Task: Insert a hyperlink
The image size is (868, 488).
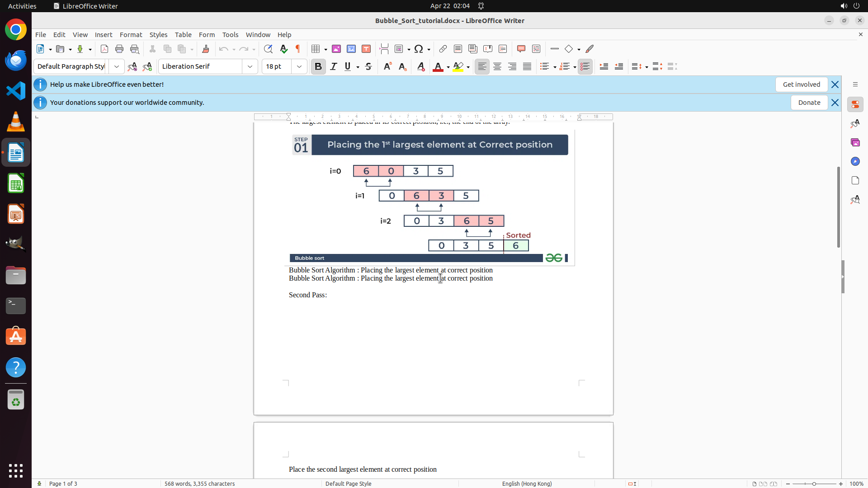Action: tap(443, 49)
